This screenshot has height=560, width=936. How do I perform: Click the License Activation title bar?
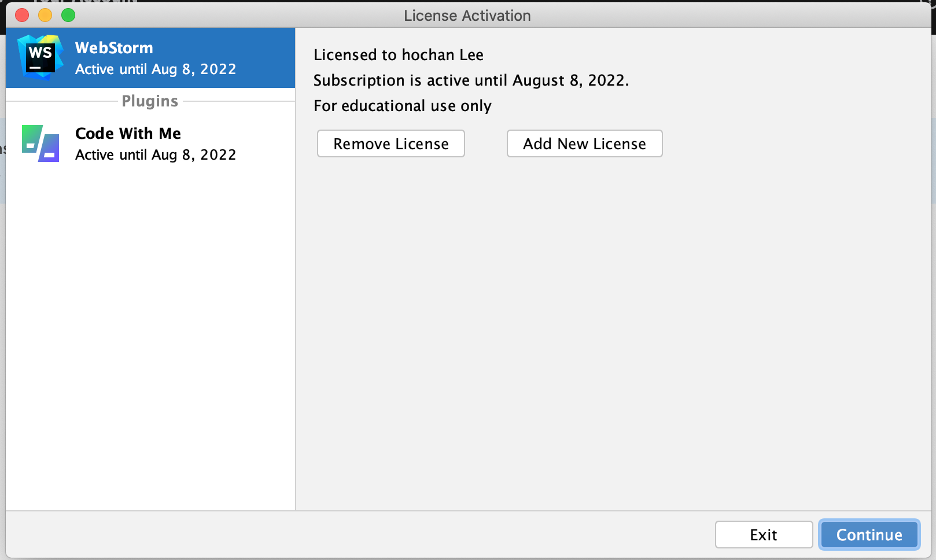[x=467, y=16]
